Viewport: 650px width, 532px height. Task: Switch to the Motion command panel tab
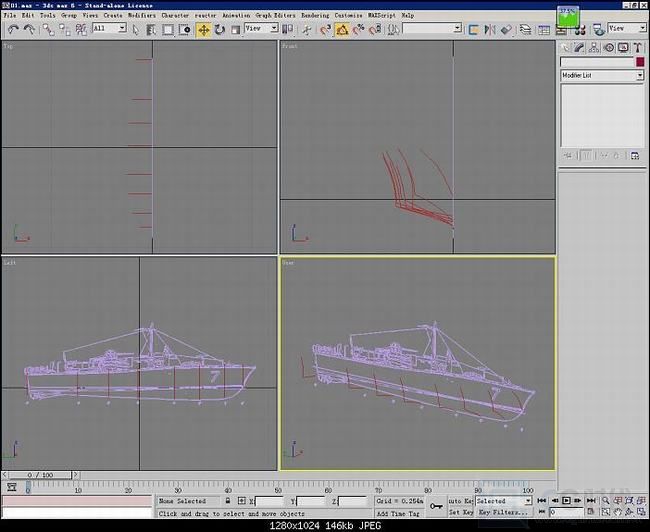coord(609,48)
